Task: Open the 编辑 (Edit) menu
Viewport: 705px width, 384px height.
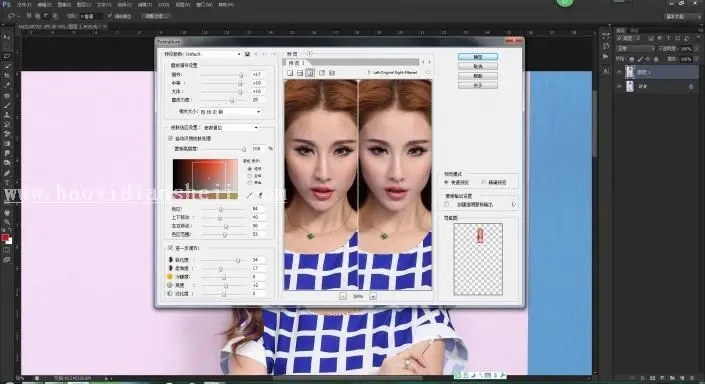Action: [44, 4]
